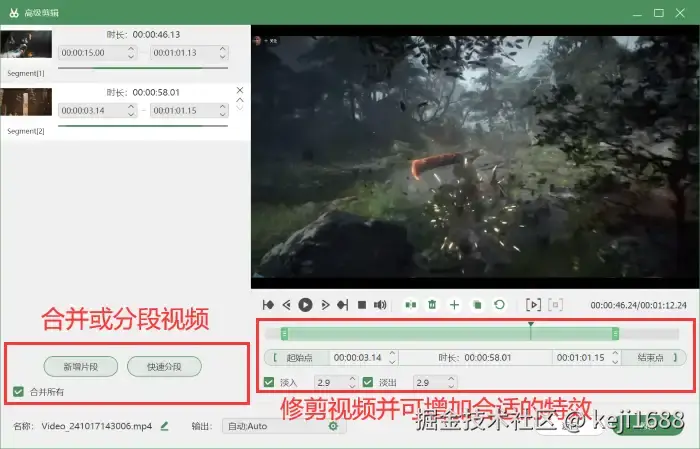Increase Segment[1] start time 00:00:15.00
700x449 pixels.
pyautogui.click(x=131, y=49)
